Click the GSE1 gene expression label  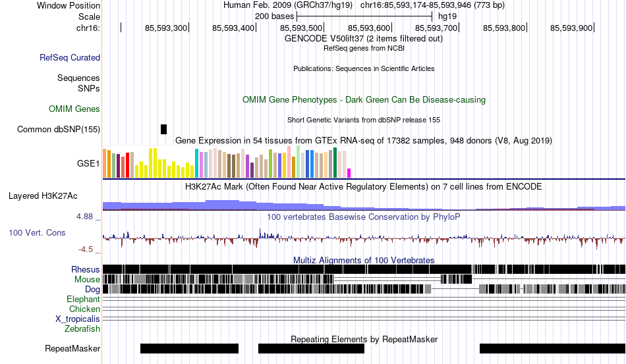tap(88, 163)
